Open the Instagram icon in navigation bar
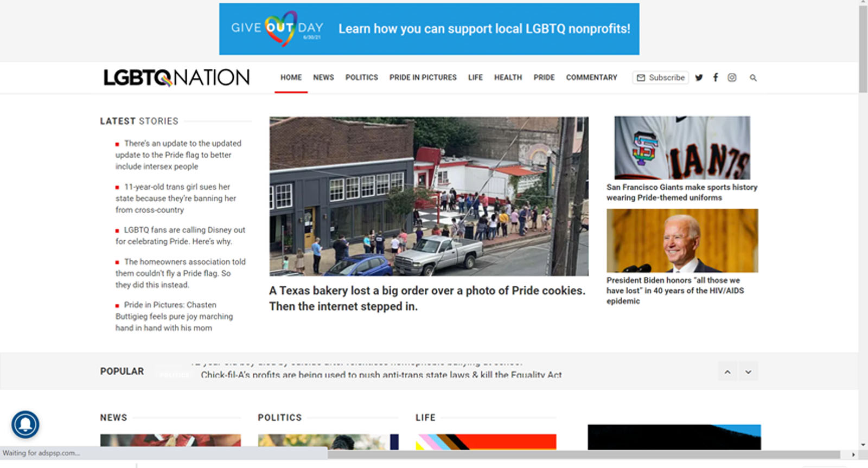This screenshot has width=868, height=468. [732, 78]
